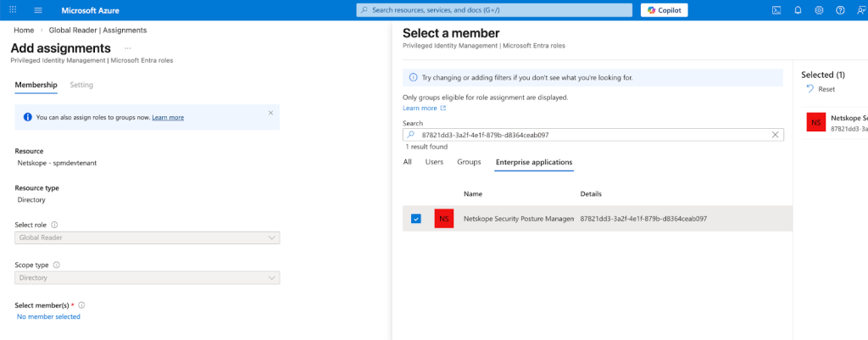Click the info icon beside Select member(s)
Viewport: 868px width, 340px height.
point(81,305)
